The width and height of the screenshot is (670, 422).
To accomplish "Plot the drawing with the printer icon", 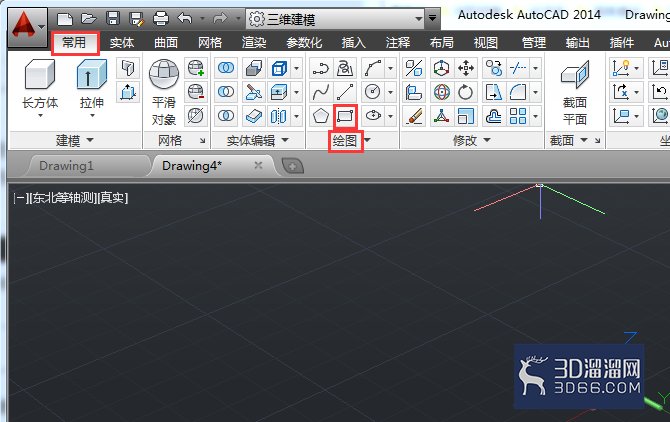I will pos(161,18).
